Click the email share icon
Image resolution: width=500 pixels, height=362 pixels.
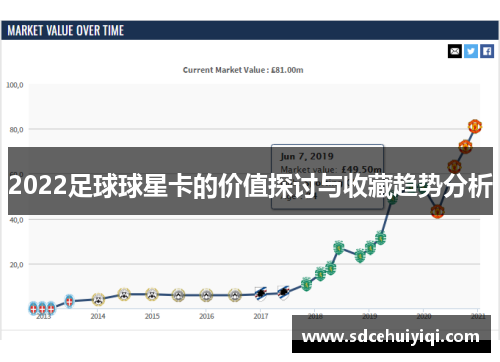point(455,51)
